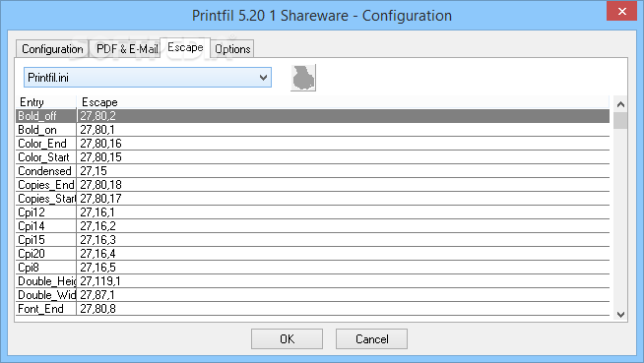Select the Cpi14 entry

point(46,226)
